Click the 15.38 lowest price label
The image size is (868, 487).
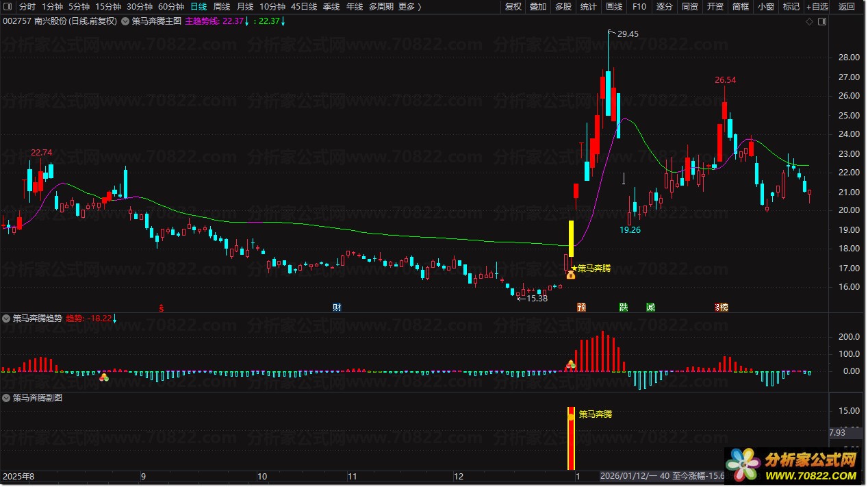click(x=537, y=299)
